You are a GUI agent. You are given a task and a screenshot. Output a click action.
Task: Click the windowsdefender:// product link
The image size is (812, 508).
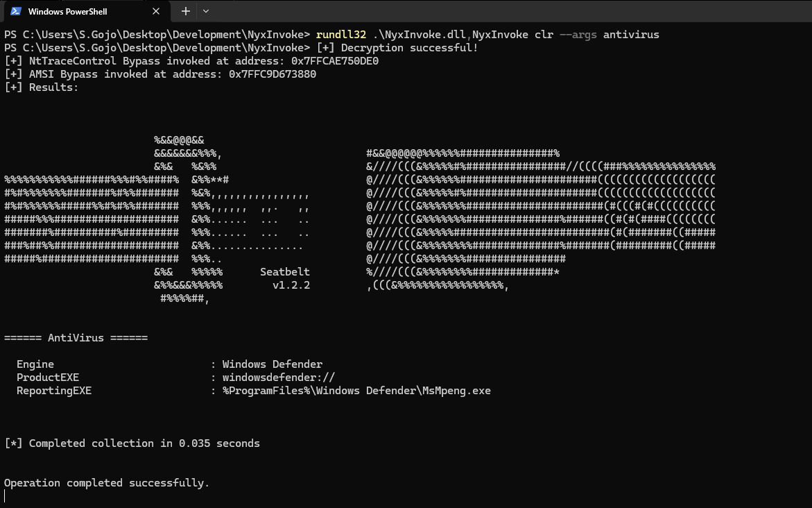(x=278, y=377)
